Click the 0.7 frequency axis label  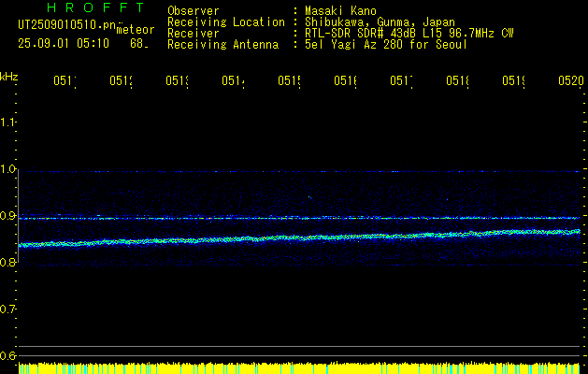[7, 309]
